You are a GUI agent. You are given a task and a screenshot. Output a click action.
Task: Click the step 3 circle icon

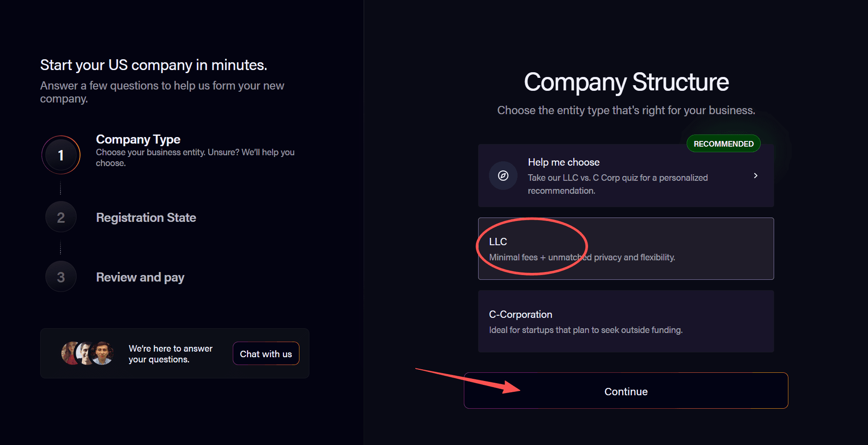61,277
